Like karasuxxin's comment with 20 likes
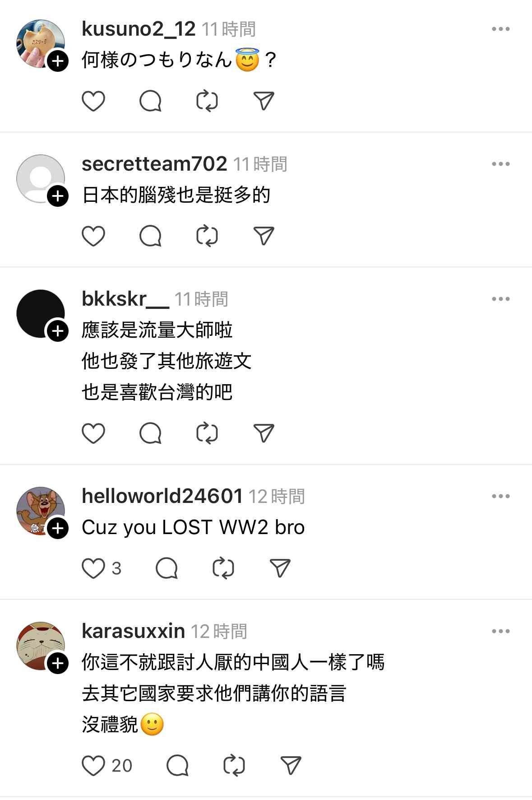 pyautogui.click(x=93, y=765)
